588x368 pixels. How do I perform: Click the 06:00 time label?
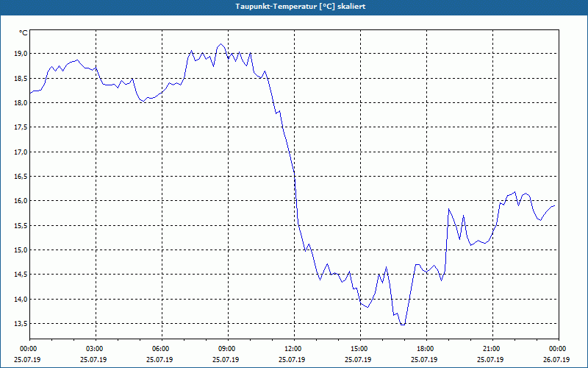162,349
